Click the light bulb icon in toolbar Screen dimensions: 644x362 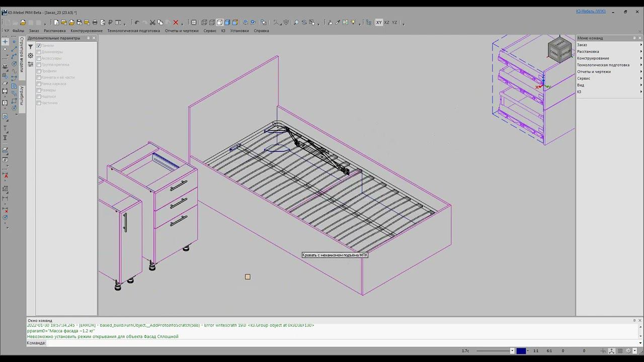(354, 23)
